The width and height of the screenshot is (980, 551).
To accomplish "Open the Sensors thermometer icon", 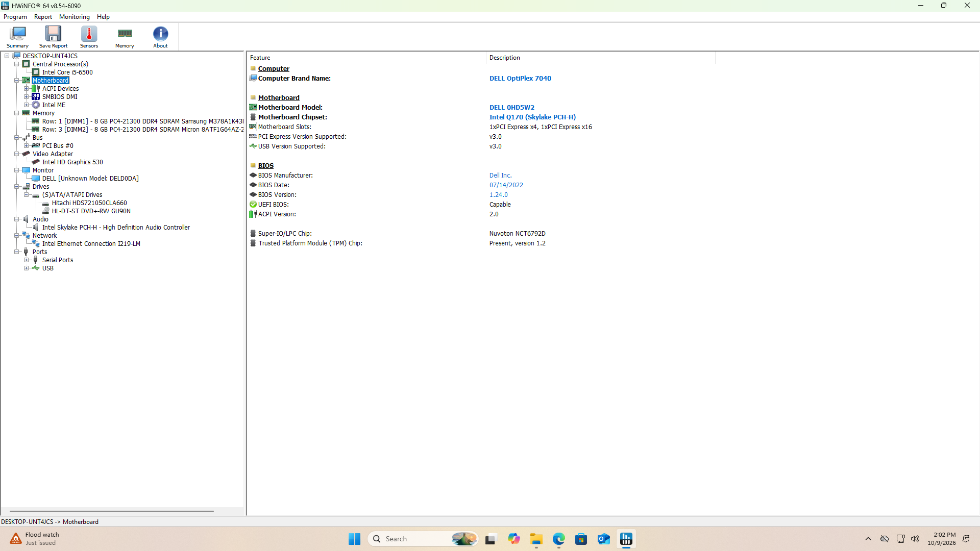I will click(x=89, y=37).
